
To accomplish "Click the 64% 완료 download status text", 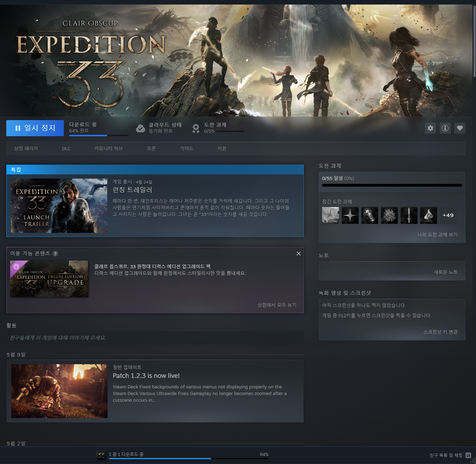I will [79, 131].
